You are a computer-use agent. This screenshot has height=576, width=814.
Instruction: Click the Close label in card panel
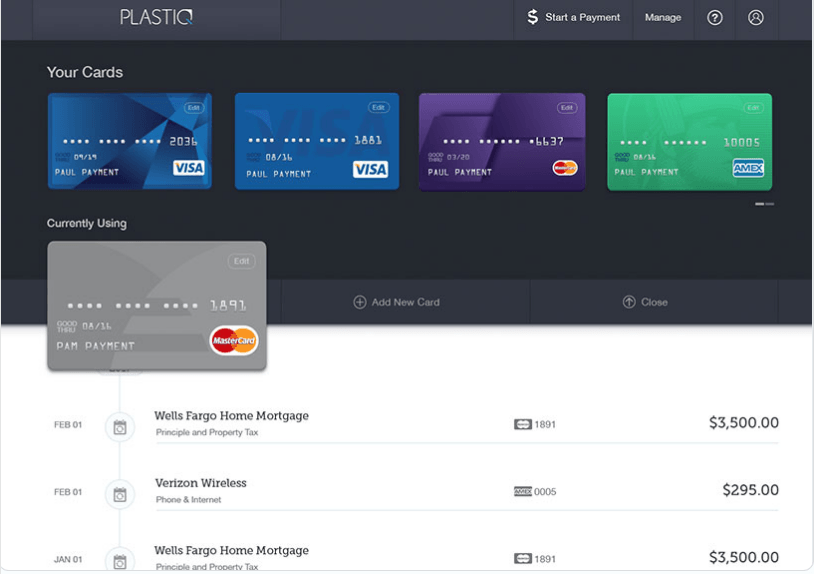[x=654, y=303]
